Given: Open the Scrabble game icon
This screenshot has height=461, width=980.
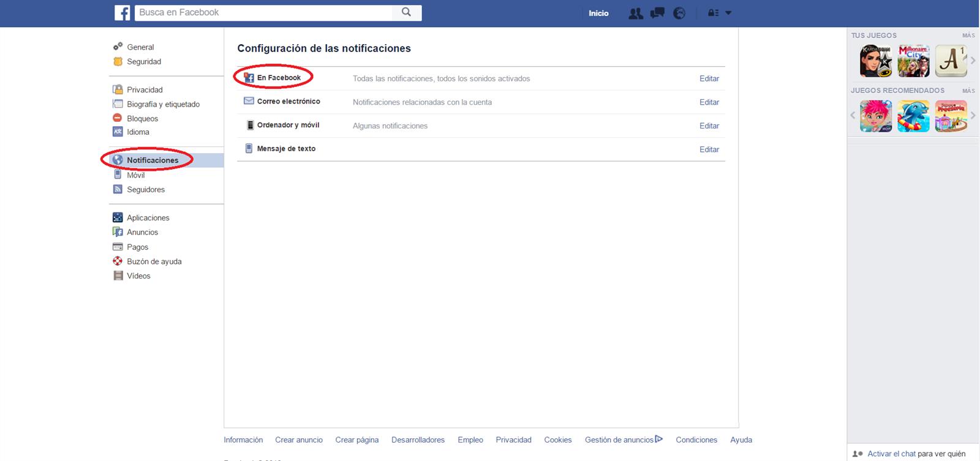Looking at the screenshot, I should 951,61.
